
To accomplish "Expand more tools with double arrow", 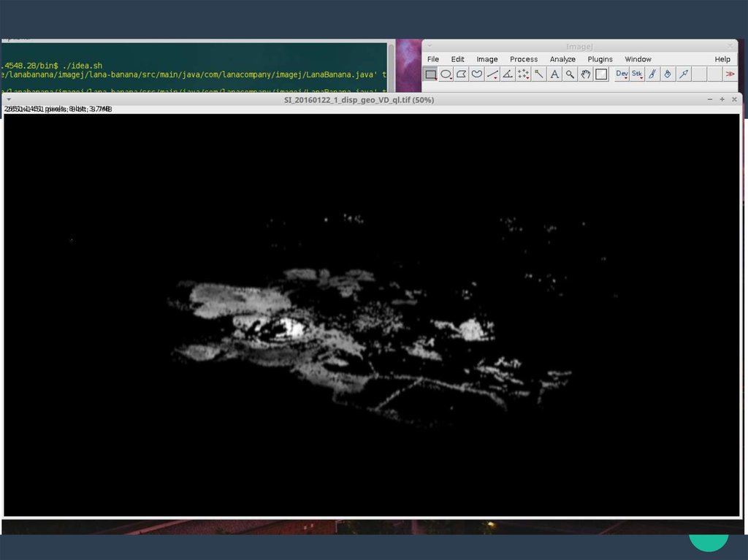I will point(730,74).
